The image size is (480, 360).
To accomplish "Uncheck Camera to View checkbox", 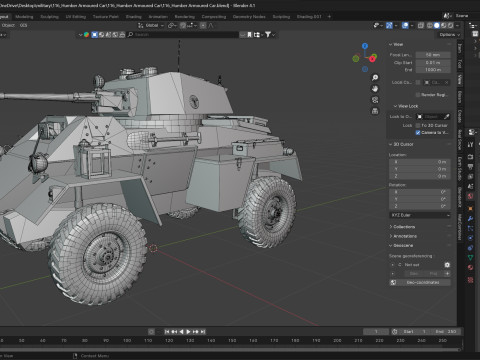I will pos(418,133).
